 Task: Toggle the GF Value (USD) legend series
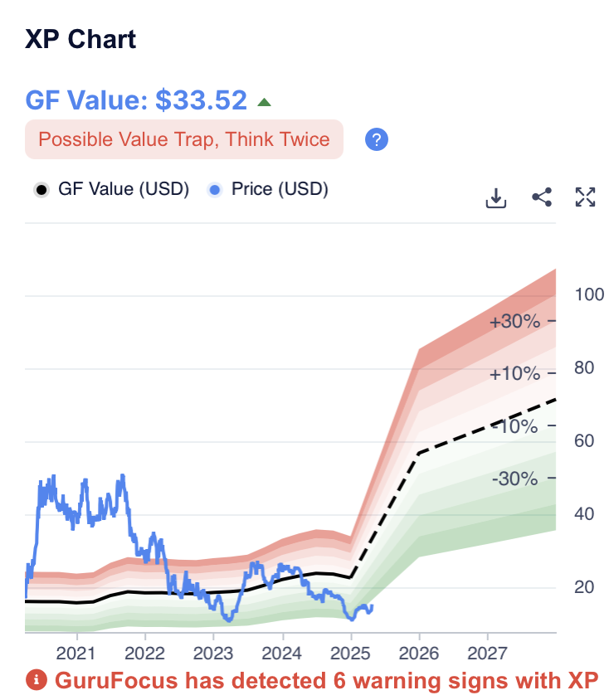[x=112, y=189]
